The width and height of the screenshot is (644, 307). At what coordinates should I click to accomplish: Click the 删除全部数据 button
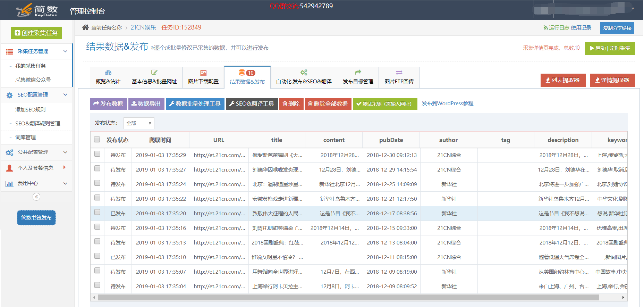coord(328,104)
